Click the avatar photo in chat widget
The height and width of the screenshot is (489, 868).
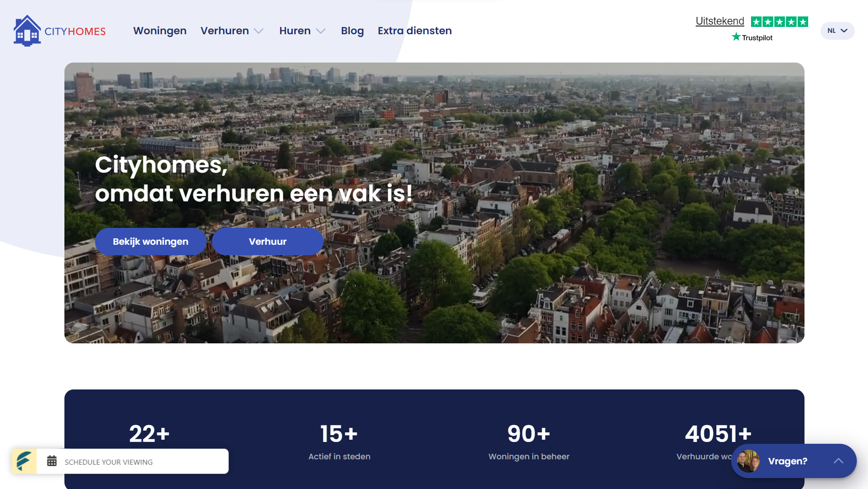[748, 461]
